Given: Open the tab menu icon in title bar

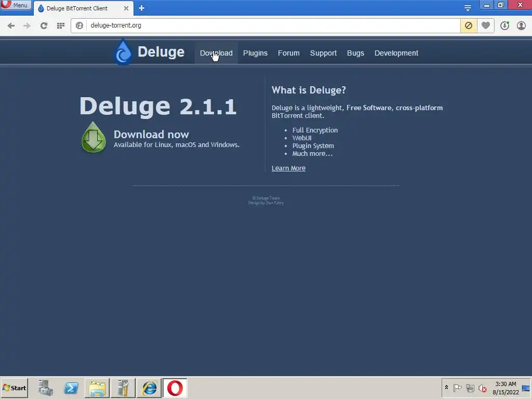Looking at the screenshot, I should click(x=468, y=8).
